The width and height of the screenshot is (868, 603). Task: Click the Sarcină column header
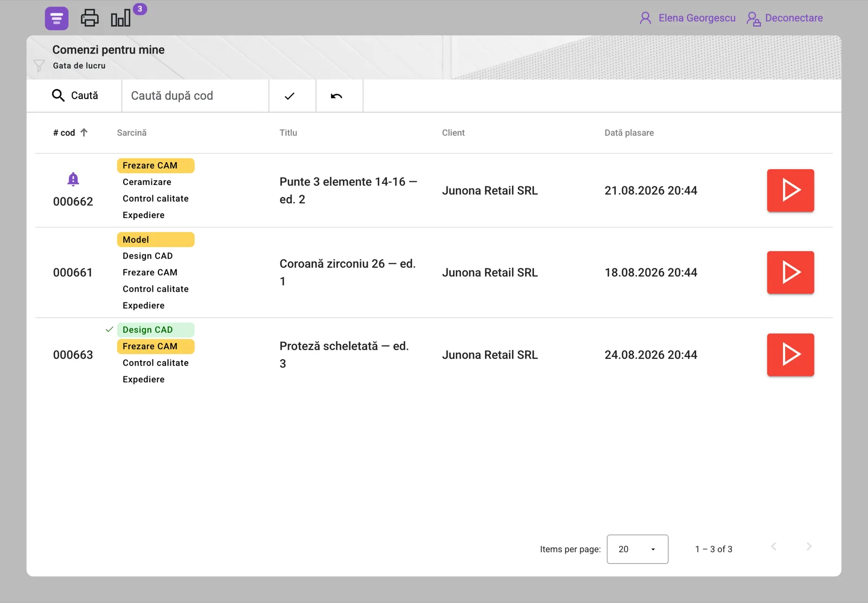point(132,133)
